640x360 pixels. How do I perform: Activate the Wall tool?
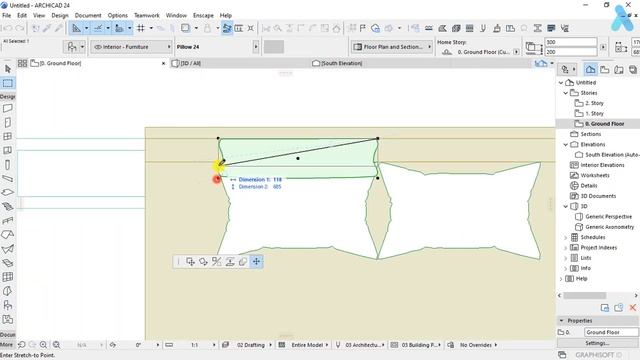coord(8,109)
